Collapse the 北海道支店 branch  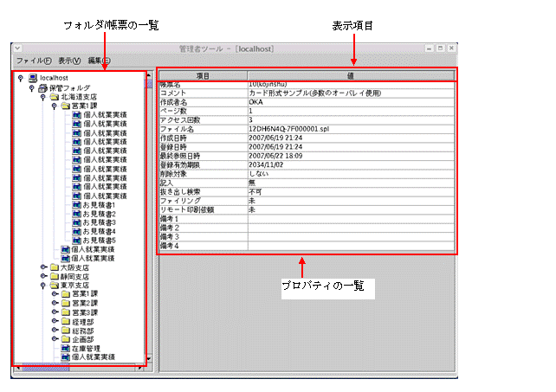43,97
